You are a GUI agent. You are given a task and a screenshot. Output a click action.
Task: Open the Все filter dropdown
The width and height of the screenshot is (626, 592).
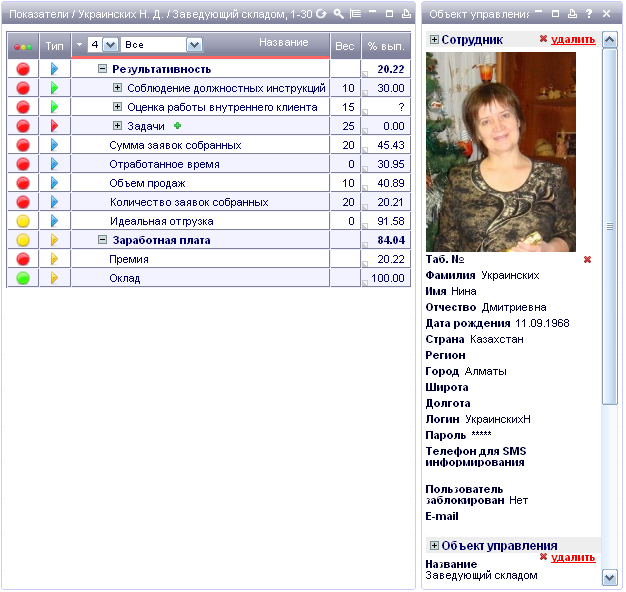194,45
